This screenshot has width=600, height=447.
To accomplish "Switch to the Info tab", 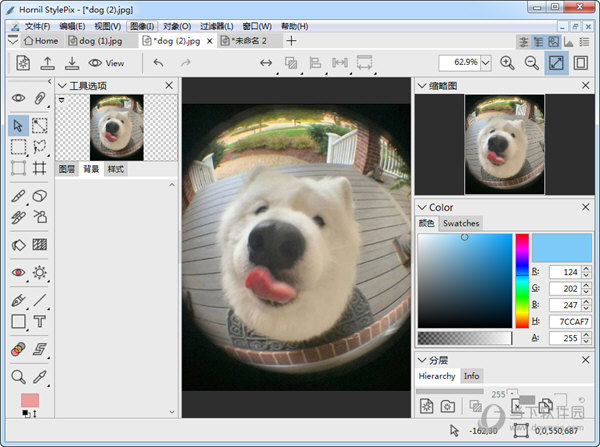I will click(x=471, y=376).
